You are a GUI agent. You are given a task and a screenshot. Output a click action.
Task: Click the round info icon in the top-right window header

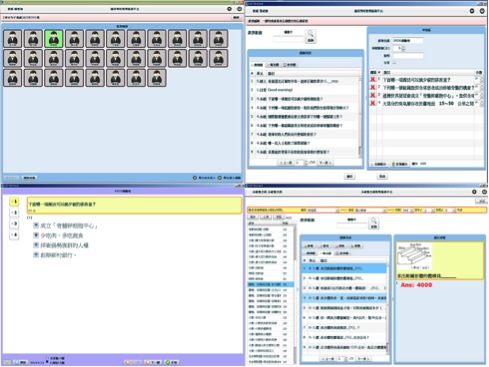click(472, 11)
